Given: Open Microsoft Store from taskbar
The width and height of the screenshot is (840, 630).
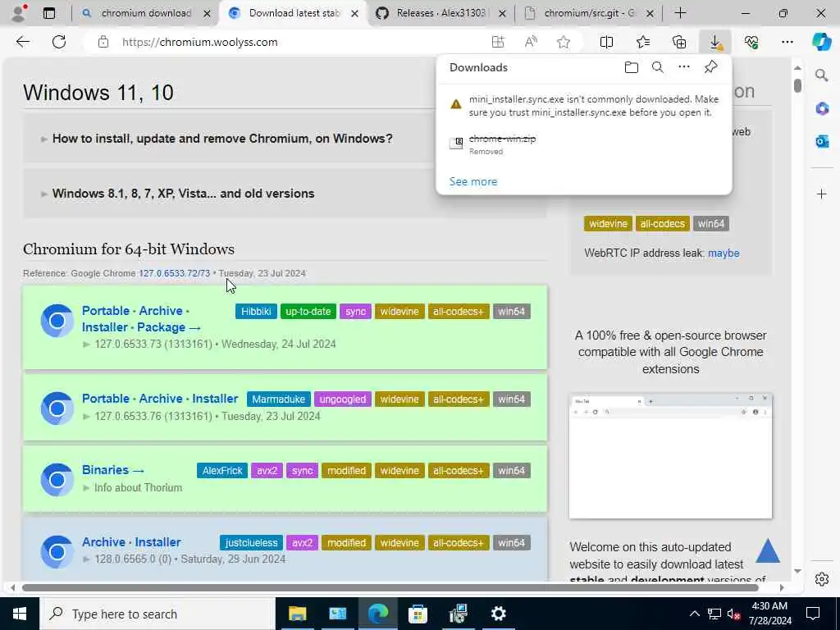Looking at the screenshot, I should click(418, 614).
